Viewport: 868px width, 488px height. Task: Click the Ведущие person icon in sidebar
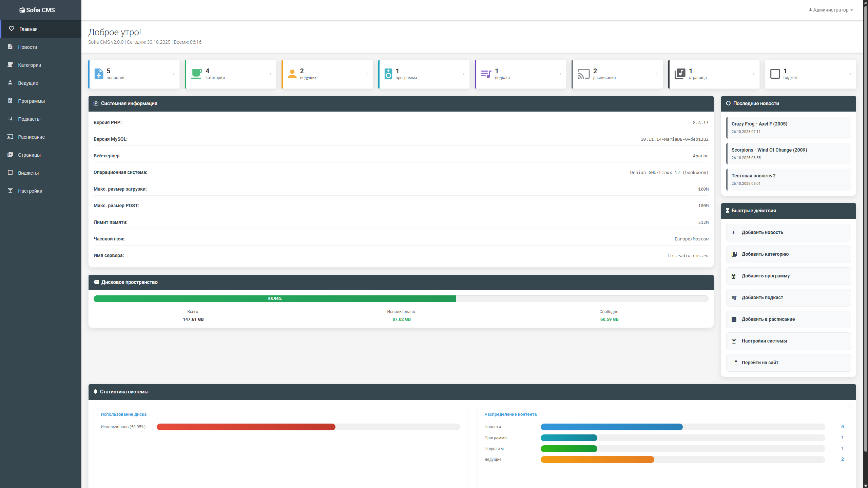click(x=11, y=83)
